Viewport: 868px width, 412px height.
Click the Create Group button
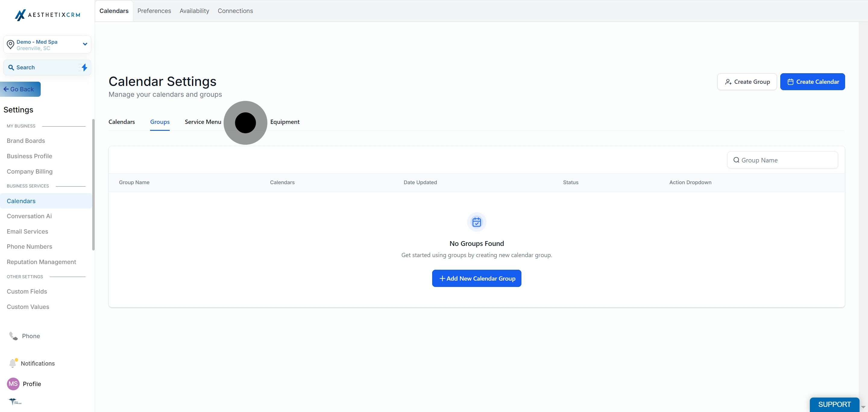point(747,81)
